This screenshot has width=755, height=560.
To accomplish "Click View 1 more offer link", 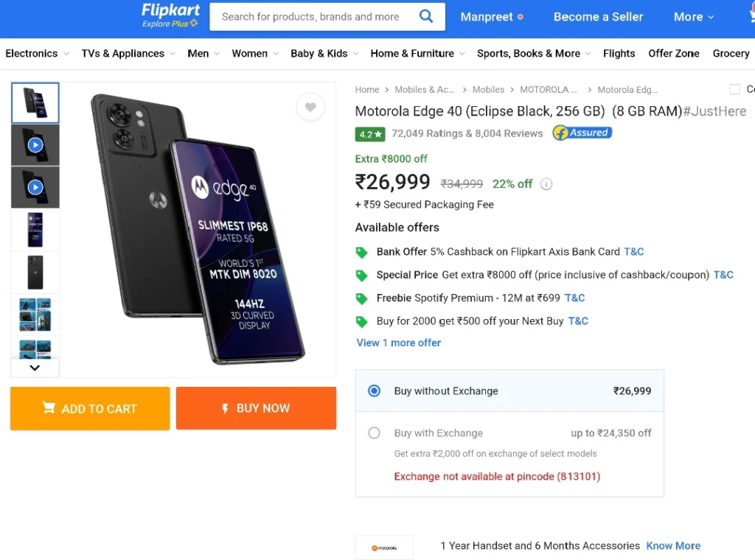I will [398, 343].
